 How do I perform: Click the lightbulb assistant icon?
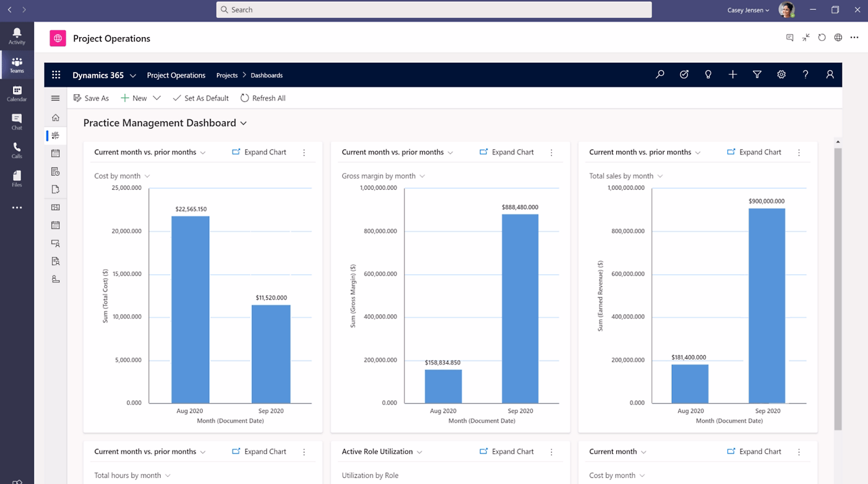pyautogui.click(x=708, y=75)
